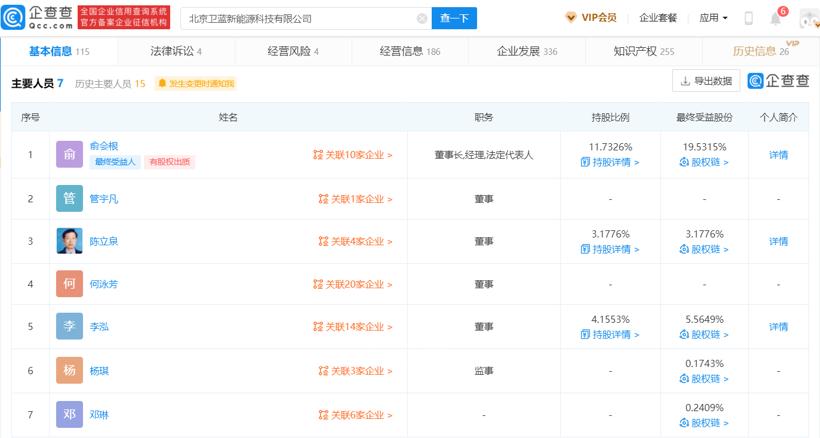Open 详情 profile link for 陈立泉
Image resolution: width=820 pixels, height=438 pixels.
coord(778,241)
